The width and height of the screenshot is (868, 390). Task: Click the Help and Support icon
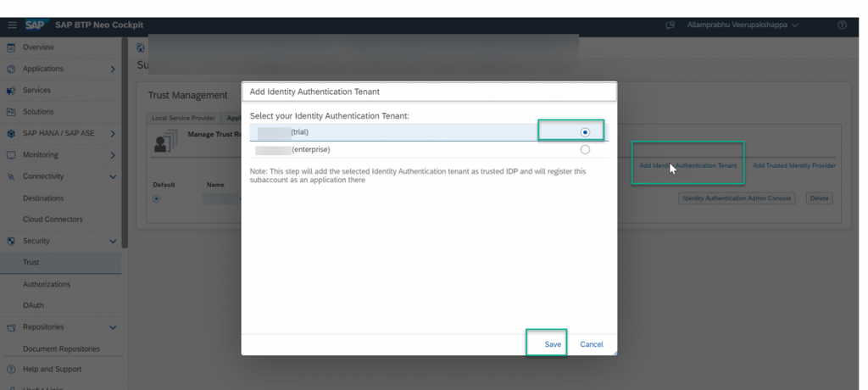10,370
